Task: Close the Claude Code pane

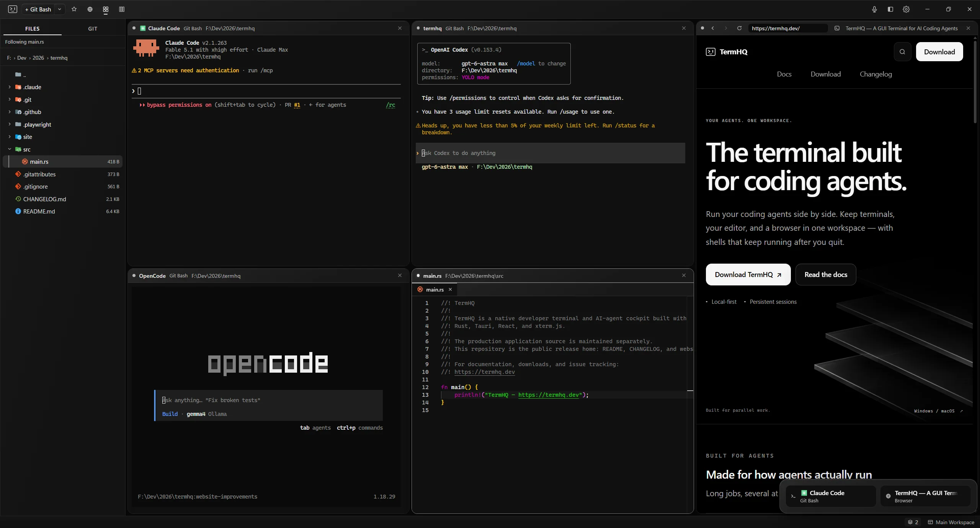Action: [400, 28]
